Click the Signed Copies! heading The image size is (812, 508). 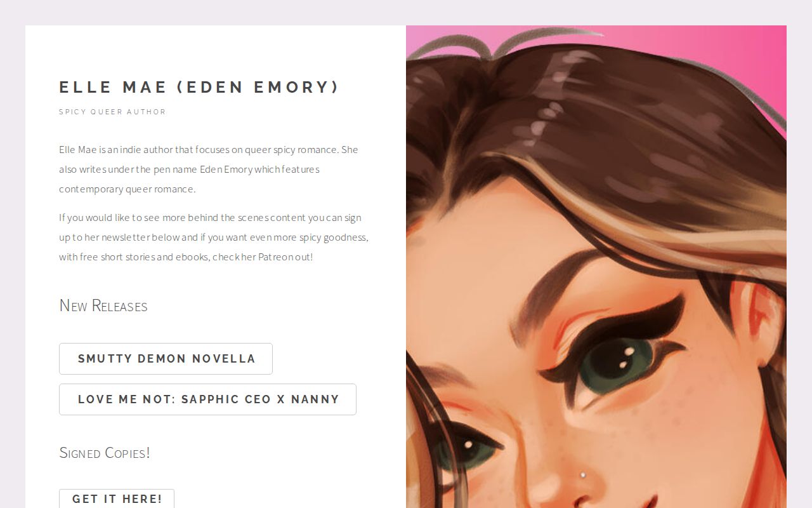tap(105, 453)
